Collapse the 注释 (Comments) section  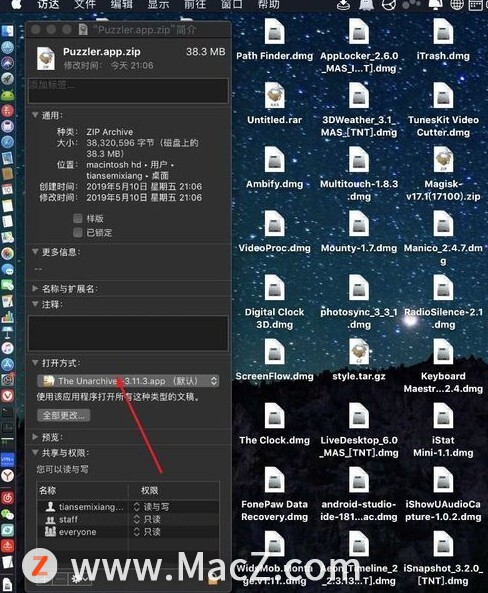[35, 304]
